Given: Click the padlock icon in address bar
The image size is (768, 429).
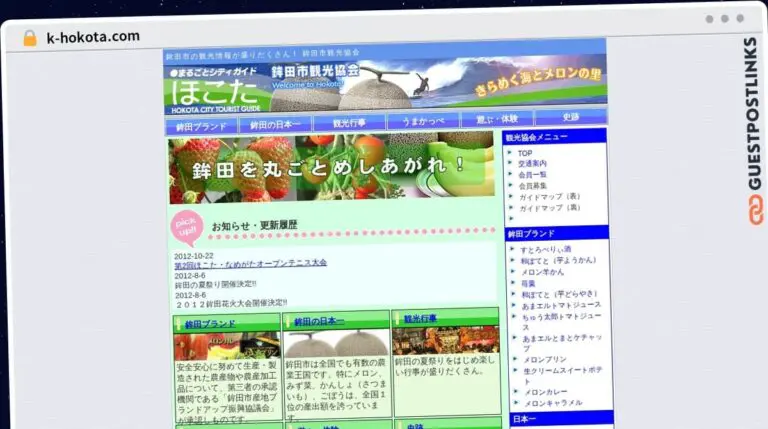Looking at the screenshot, I should 30,37.
